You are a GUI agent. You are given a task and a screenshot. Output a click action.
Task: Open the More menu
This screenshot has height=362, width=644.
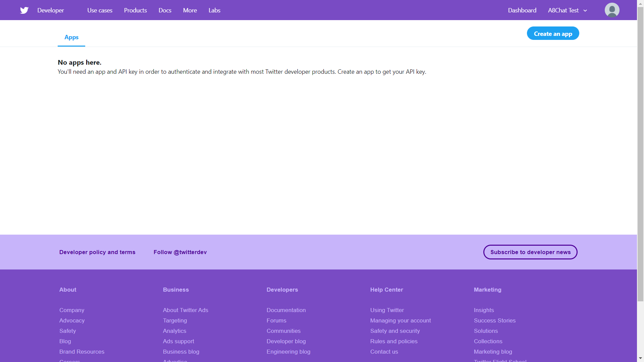point(190,10)
